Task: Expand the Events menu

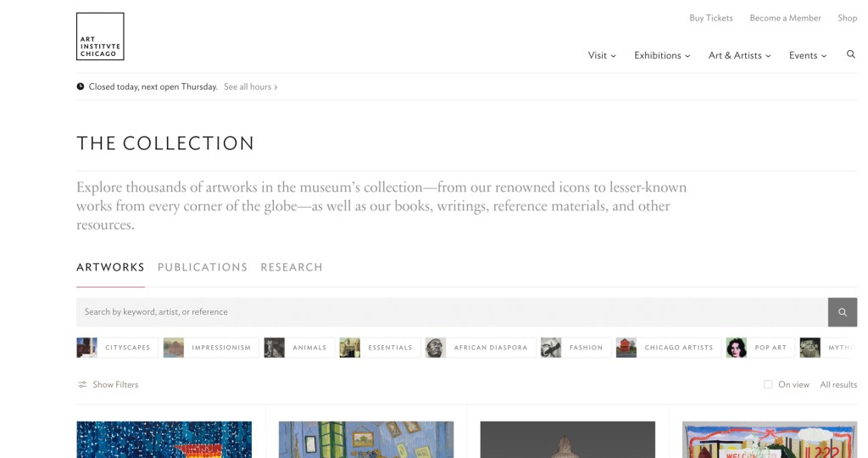Action: pyautogui.click(x=807, y=56)
